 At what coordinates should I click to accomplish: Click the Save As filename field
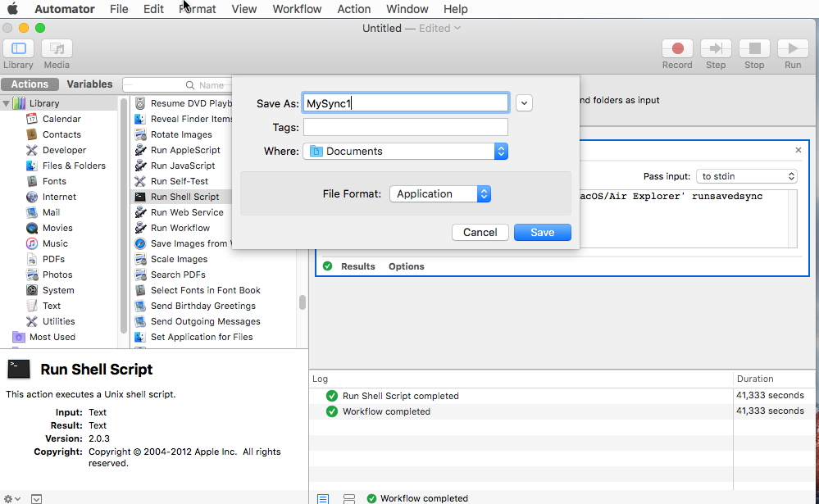(405, 103)
